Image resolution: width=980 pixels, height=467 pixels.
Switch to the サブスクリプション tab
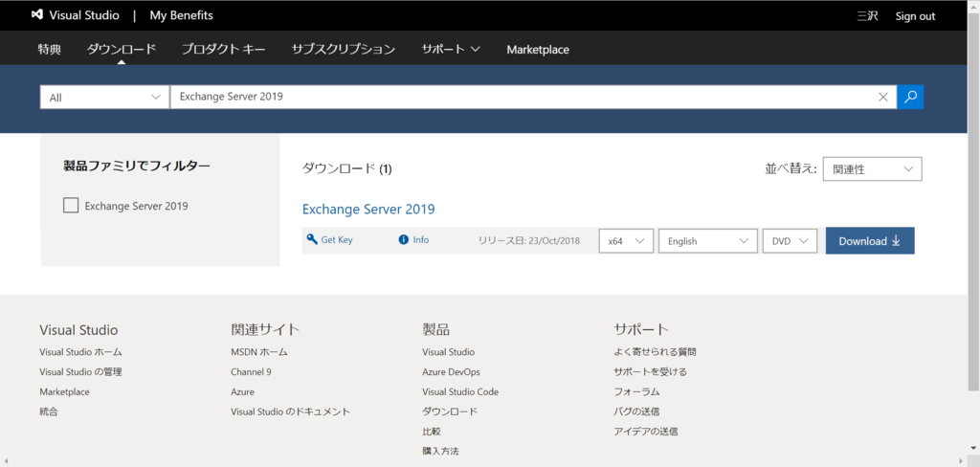[x=344, y=50]
